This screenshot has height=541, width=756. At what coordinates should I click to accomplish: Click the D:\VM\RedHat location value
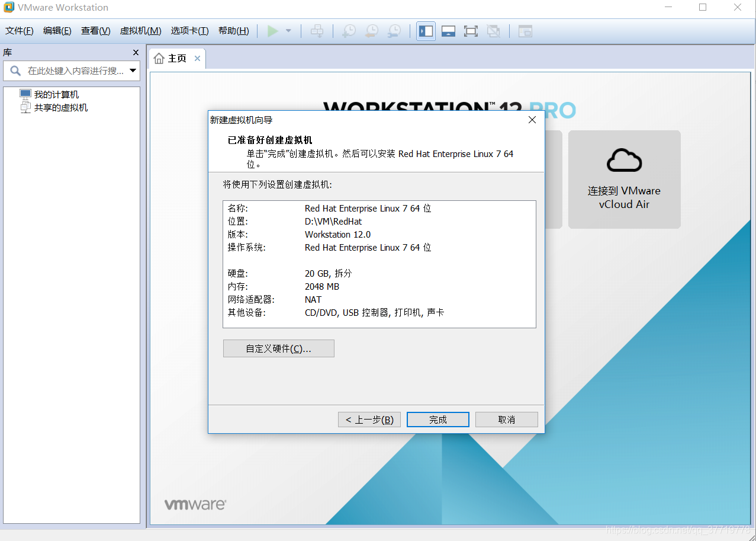click(x=333, y=221)
